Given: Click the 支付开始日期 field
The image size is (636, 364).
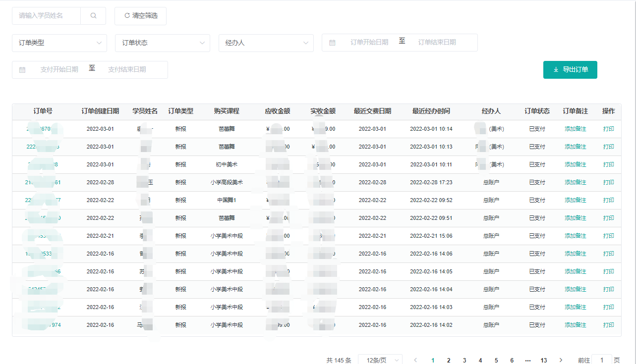Looking at the screenshot, I should point(59,70).
